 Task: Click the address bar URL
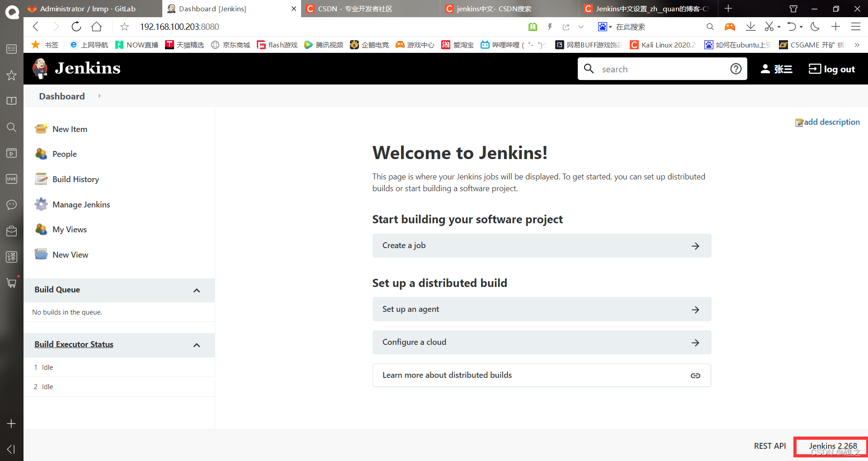pos(179,27)
